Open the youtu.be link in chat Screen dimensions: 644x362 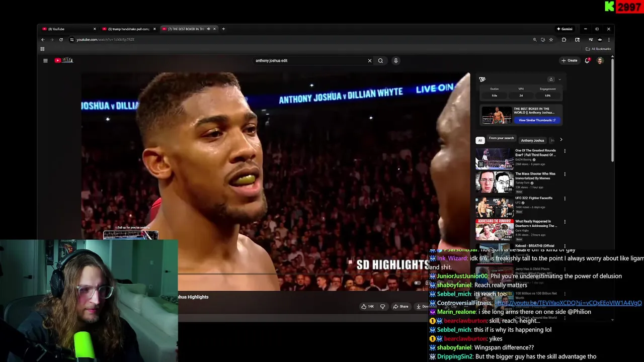[x=568, y=303]
